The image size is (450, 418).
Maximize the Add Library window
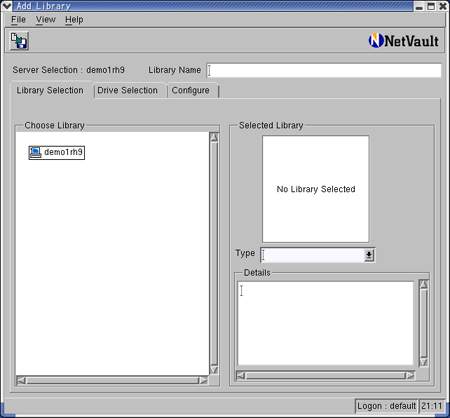point(431,6)
